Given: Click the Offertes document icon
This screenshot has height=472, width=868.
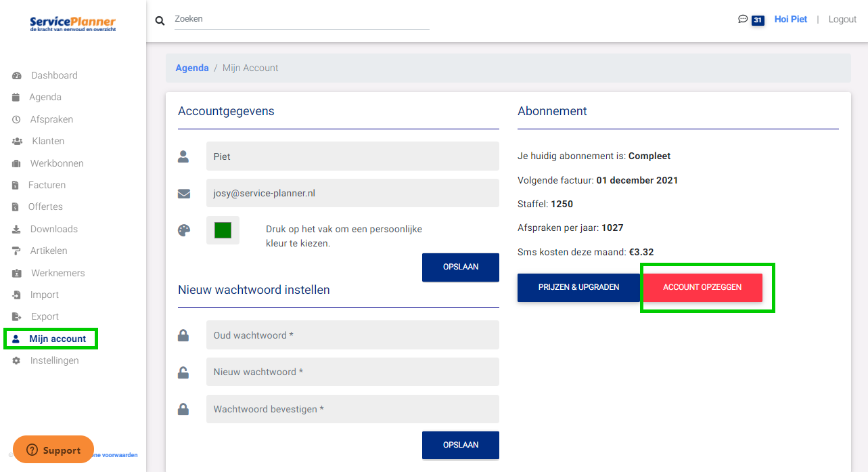Looking at the screenshot, I should coord(16,207).
